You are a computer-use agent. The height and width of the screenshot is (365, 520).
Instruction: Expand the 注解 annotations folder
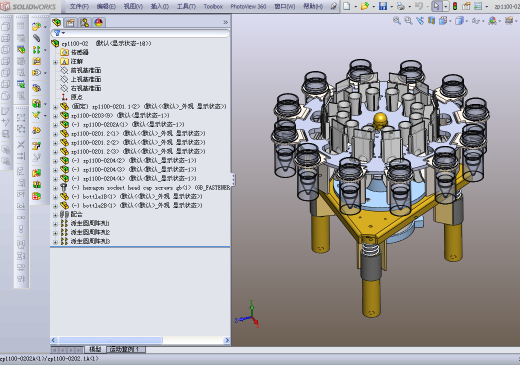(55, 62)
